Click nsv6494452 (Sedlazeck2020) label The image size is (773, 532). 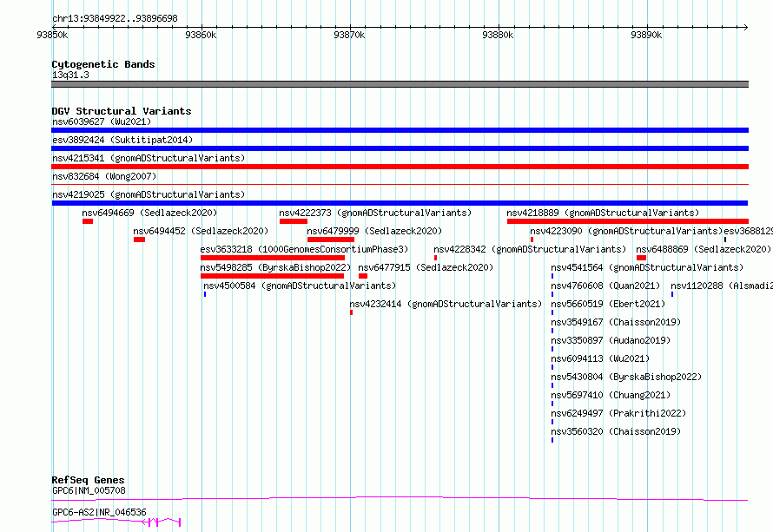(201, 231)
